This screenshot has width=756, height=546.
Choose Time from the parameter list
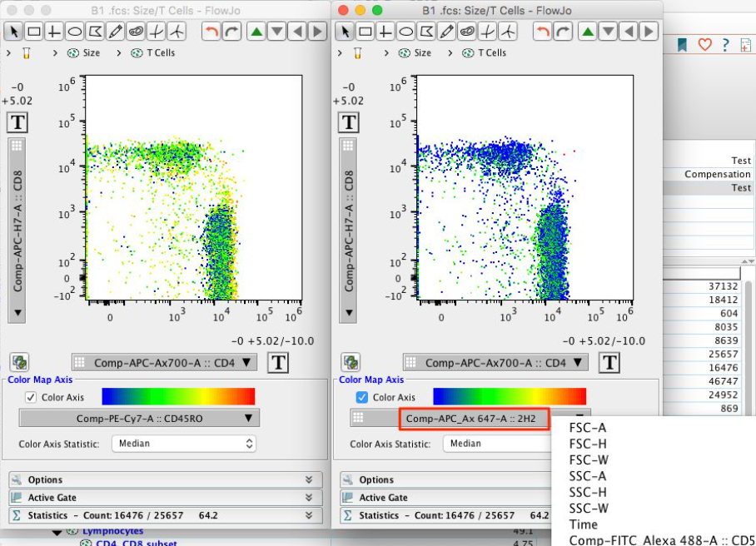click(583, 524)
